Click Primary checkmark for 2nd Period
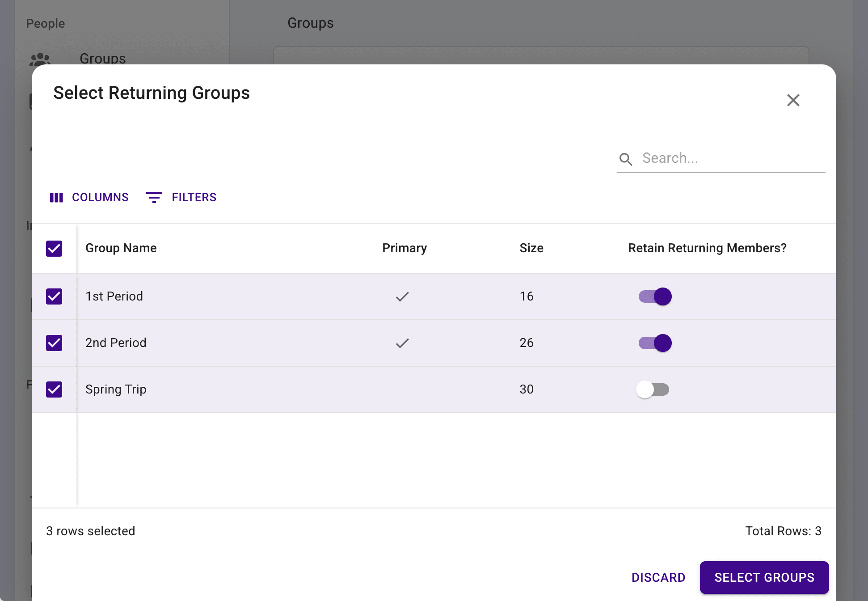 (402, 343)
